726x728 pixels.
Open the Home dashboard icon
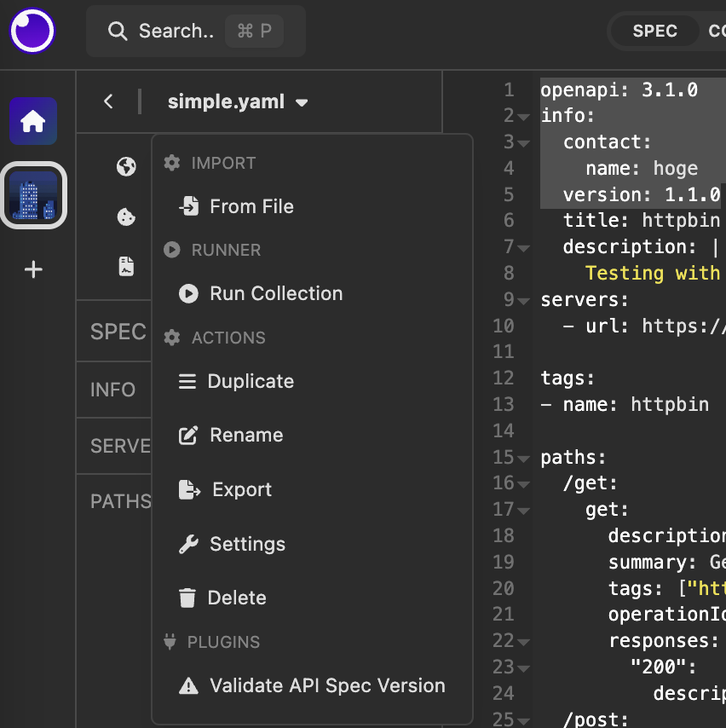33,121
